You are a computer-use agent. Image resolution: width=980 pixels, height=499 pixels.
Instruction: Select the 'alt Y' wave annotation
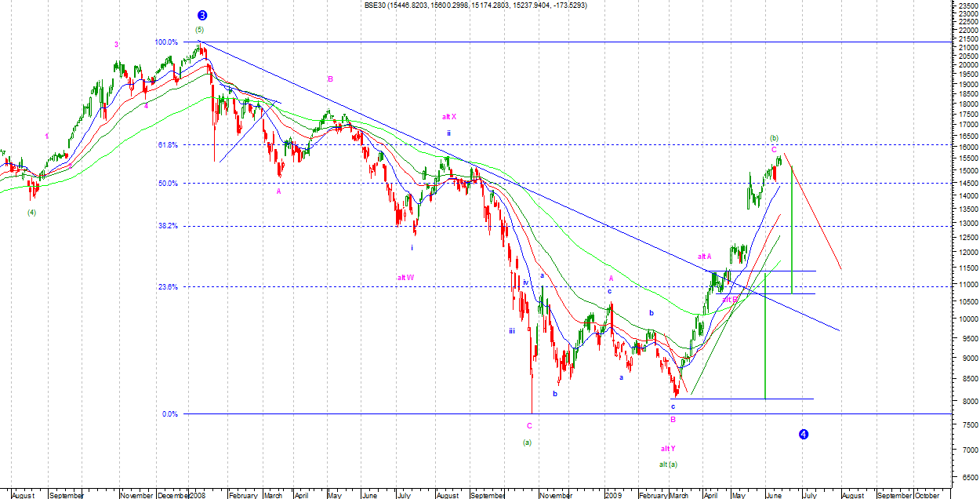pyautogui.click(x=668, y=449)
